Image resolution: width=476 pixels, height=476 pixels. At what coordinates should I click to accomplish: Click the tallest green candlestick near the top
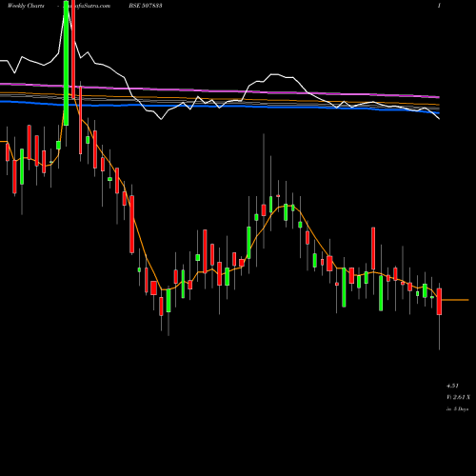click(66, 63)
